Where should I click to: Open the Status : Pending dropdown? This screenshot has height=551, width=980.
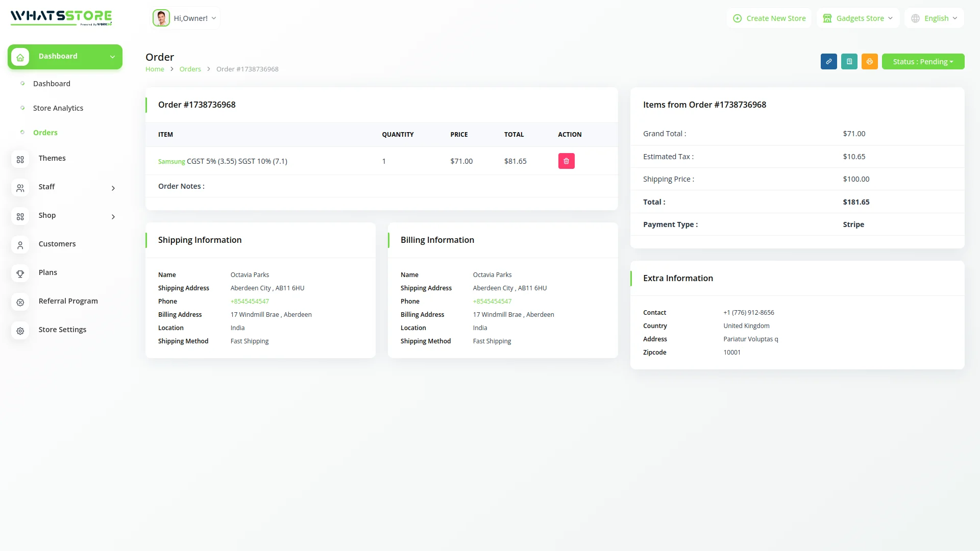[x=923, y=62]
